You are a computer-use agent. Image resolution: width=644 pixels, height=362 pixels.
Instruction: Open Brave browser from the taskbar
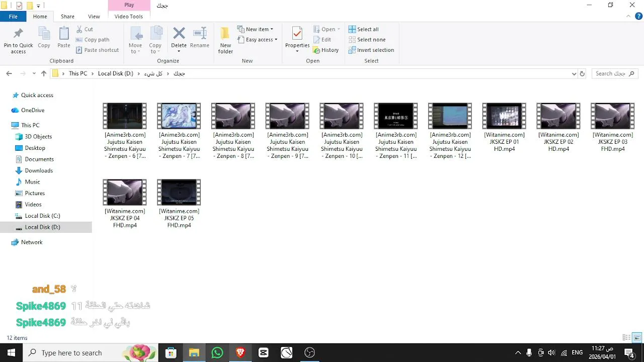tap(240, 353)
